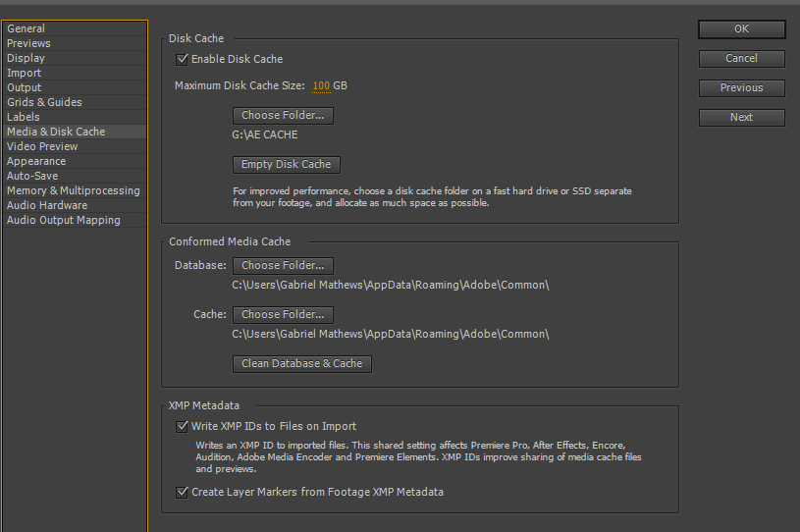Select the Grids & Guides category

coord(44,103)
